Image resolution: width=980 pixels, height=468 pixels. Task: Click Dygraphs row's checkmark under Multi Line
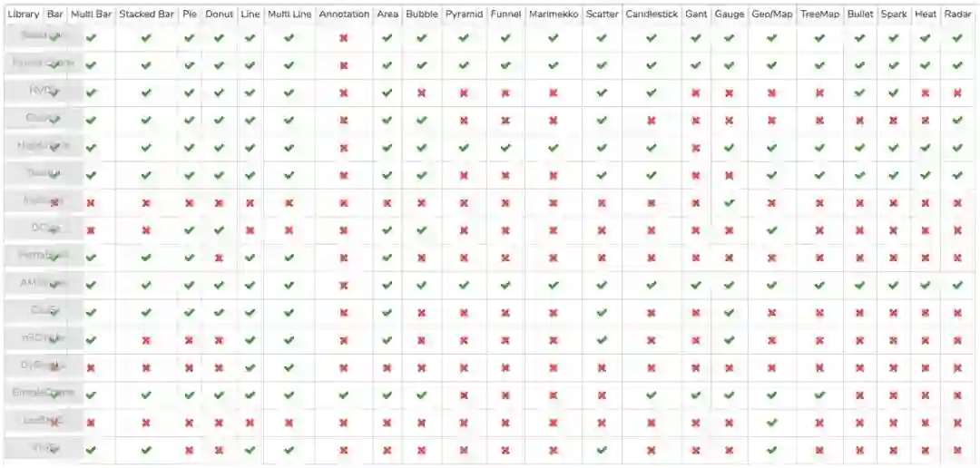tap(289, 367)
